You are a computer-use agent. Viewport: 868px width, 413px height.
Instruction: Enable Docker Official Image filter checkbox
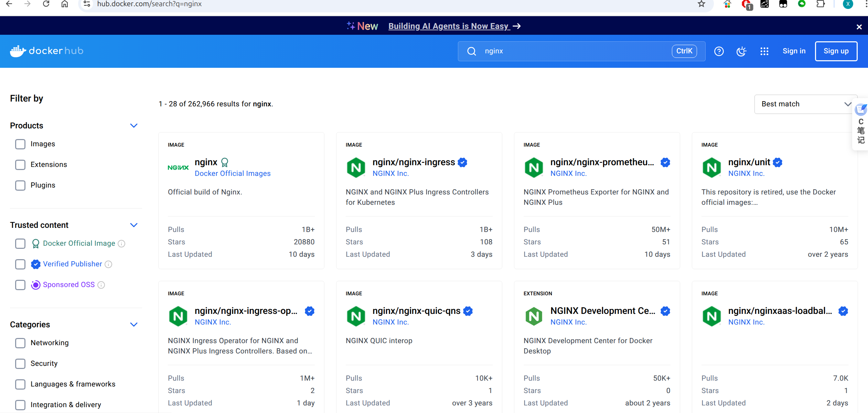(20, 244)
